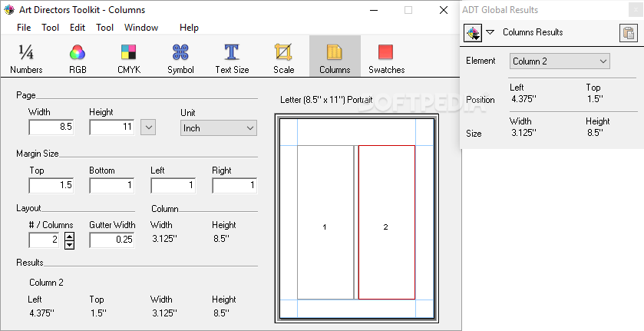Image resolution: width=644 pixels, height=331 pixels.
Task: Open the Help menu
Action: coord(189,28)
